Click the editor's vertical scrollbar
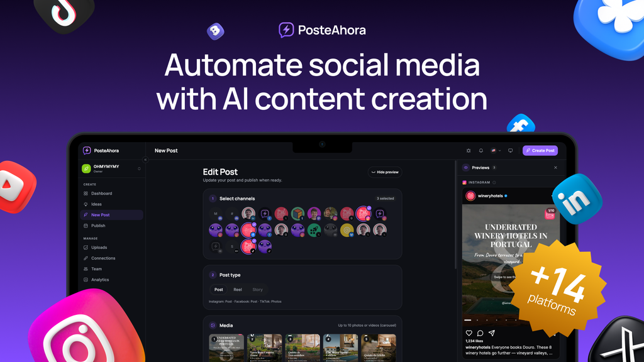The width and height of the screenshot is (644, 362). click(455, 215)
